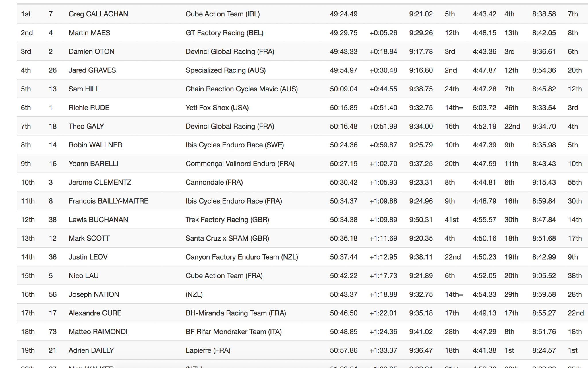
Task: Click Robin WALLNER total time 50:24.36
Action: 343,145
